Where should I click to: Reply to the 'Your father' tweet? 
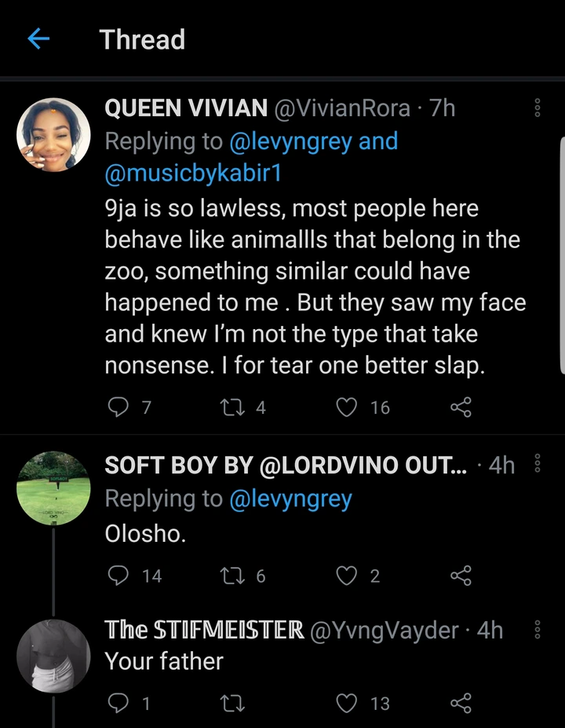(x=118, y=704)
